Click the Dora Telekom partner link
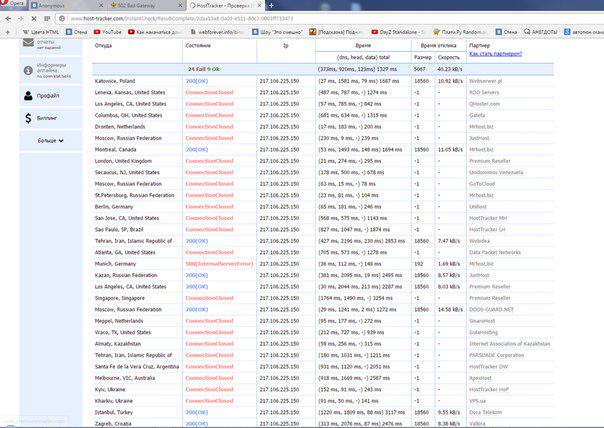Viewport: 604px width, 428px height. (x=485, y=413)
